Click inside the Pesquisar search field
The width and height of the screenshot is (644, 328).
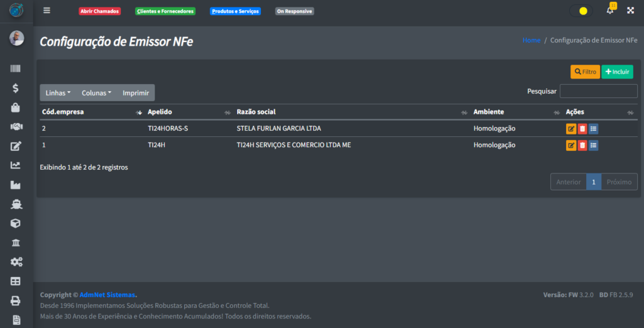598,91
